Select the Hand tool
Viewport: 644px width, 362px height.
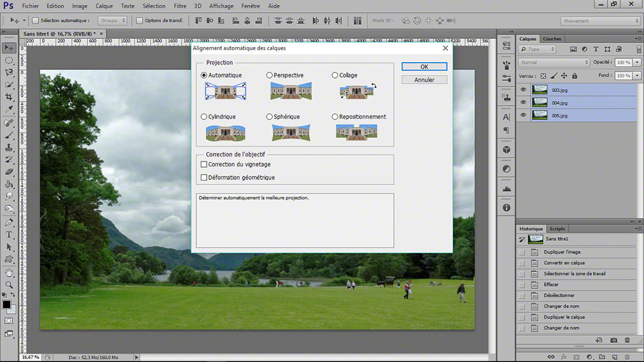[x=9, y=272]
